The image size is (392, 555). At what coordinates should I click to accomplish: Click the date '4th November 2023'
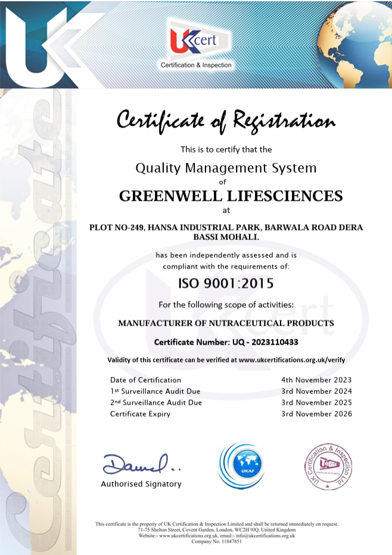[x=316, y=380]
